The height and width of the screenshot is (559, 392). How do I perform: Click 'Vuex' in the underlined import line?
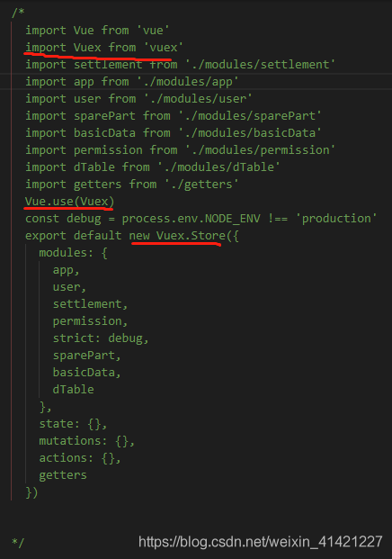(x=87, y=48)
